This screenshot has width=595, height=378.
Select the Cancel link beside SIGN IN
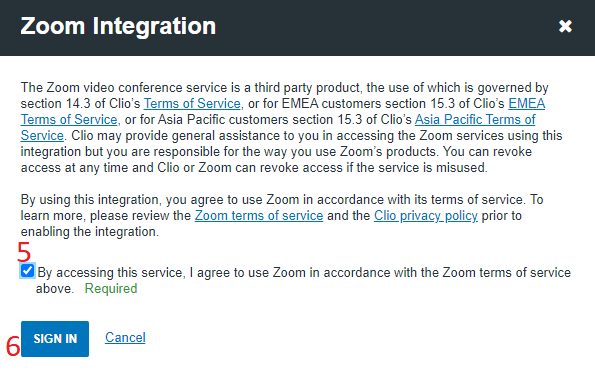click(125, 337)
